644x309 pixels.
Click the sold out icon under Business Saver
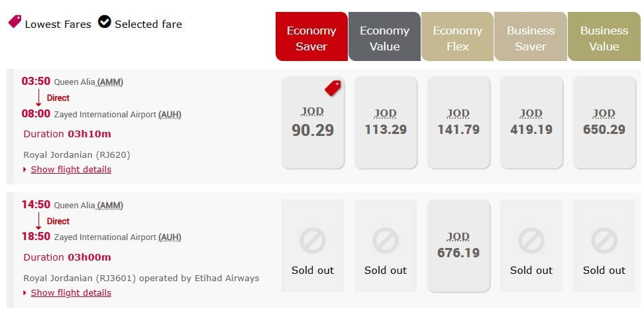[531, 241]
